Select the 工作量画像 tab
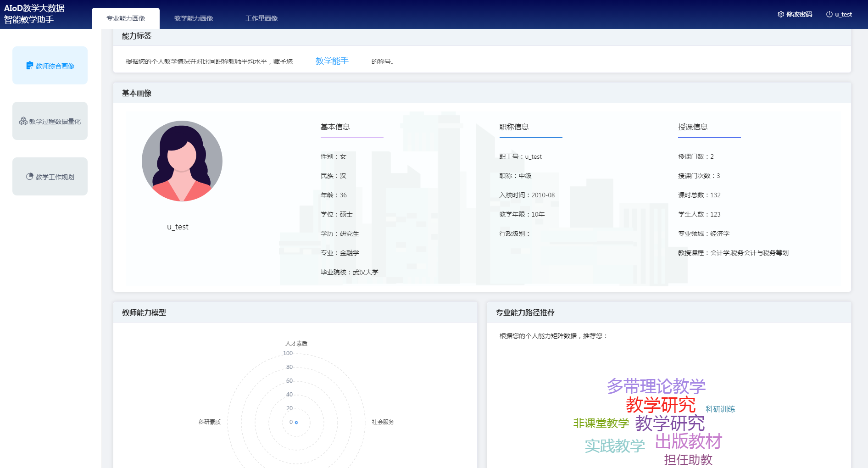Screen dimensions: 868x468 point(262,18)
